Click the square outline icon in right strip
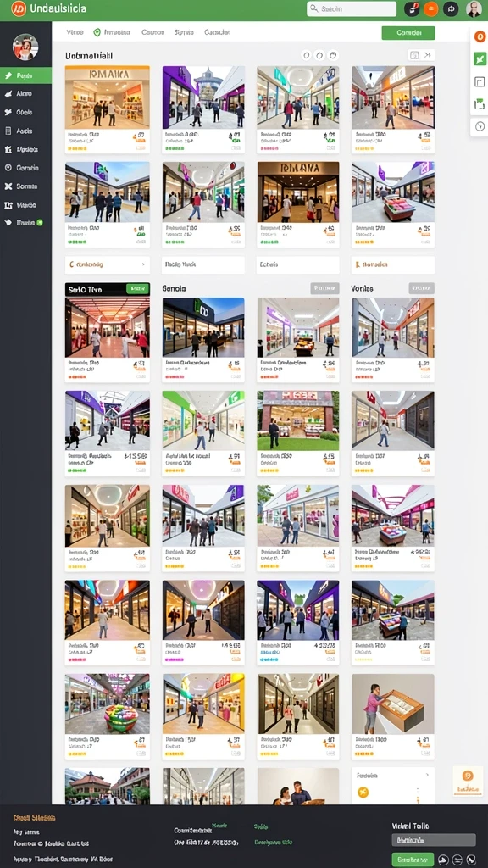 [480, 82]
